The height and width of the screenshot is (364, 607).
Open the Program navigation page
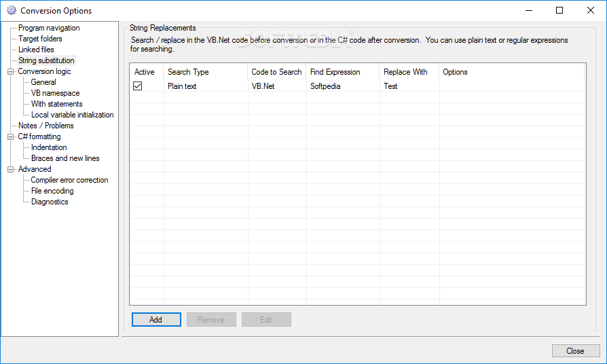(49, 28)
